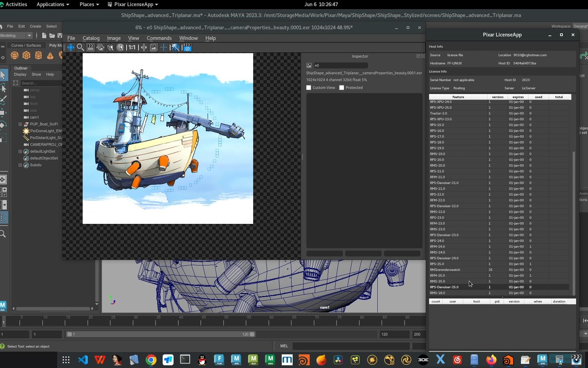Image resolution: width=588 pixels, height=368 pixels.
Task: Launch Firefox from the taskbar
Action: pos(491,360)
